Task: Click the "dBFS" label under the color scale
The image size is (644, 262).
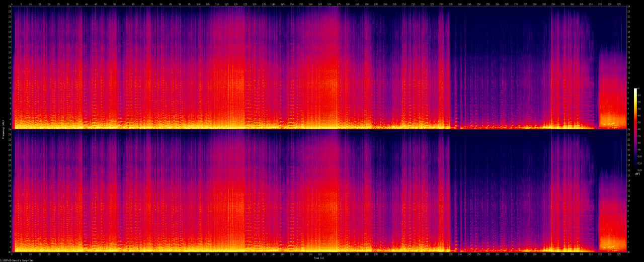Action: pos(637,174)
